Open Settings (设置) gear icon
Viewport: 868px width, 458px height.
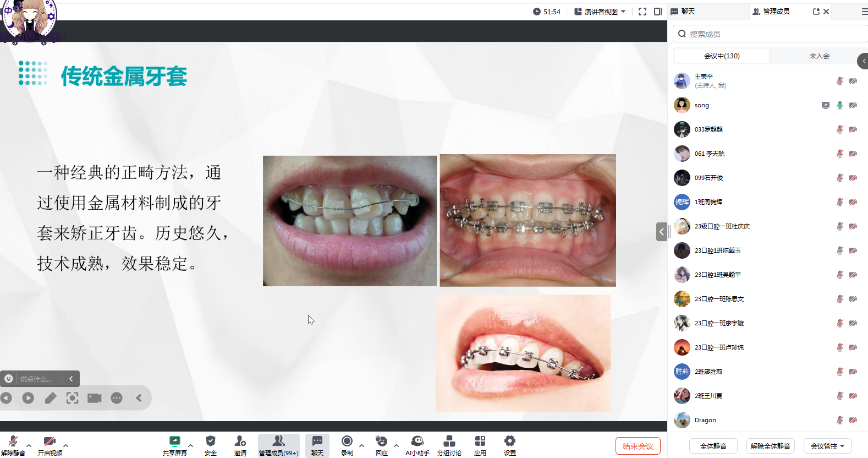pos(509,441)
